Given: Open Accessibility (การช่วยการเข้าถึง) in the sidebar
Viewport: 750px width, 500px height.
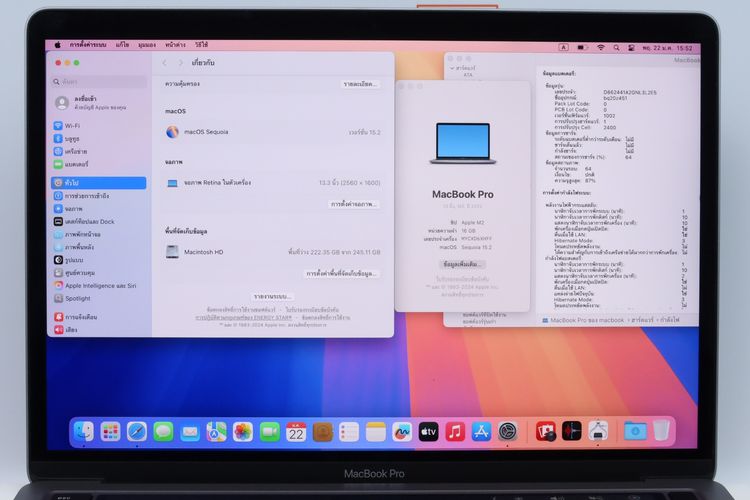Looking at the screenshot, I should (99, 196).
